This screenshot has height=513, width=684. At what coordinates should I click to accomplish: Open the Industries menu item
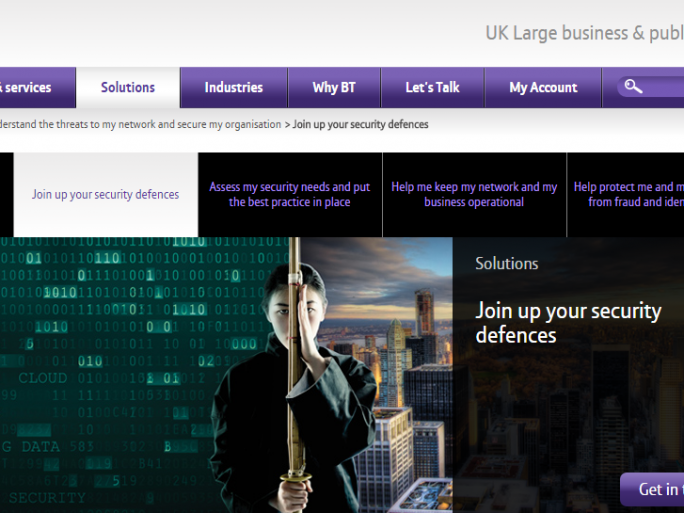pyautogui.click(x=234, y=87)
